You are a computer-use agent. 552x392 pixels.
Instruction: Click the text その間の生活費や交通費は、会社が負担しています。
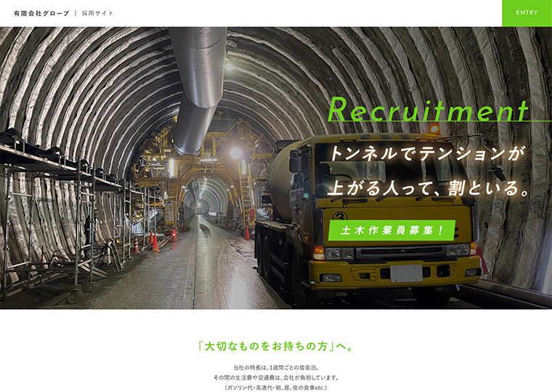point(276,377)
